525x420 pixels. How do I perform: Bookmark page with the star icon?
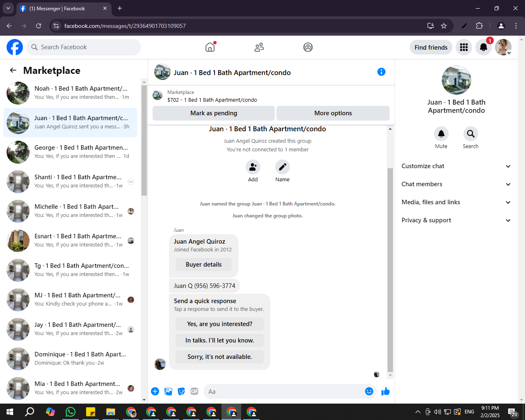pyautogui.click(x=444, y=26)
